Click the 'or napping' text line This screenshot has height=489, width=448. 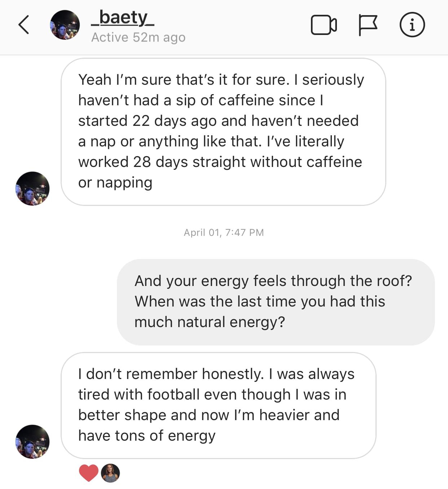click(x=115, y=182)
